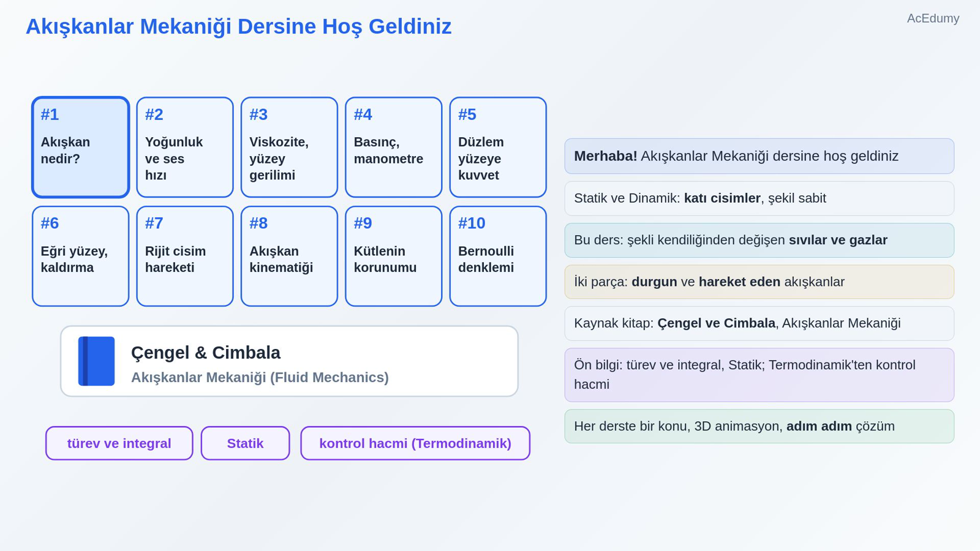Screen dimensions: 980x551
Task: Click 'kontrol hacmi (Termodinamik)' pill
Action: click(x=415, y=443)
